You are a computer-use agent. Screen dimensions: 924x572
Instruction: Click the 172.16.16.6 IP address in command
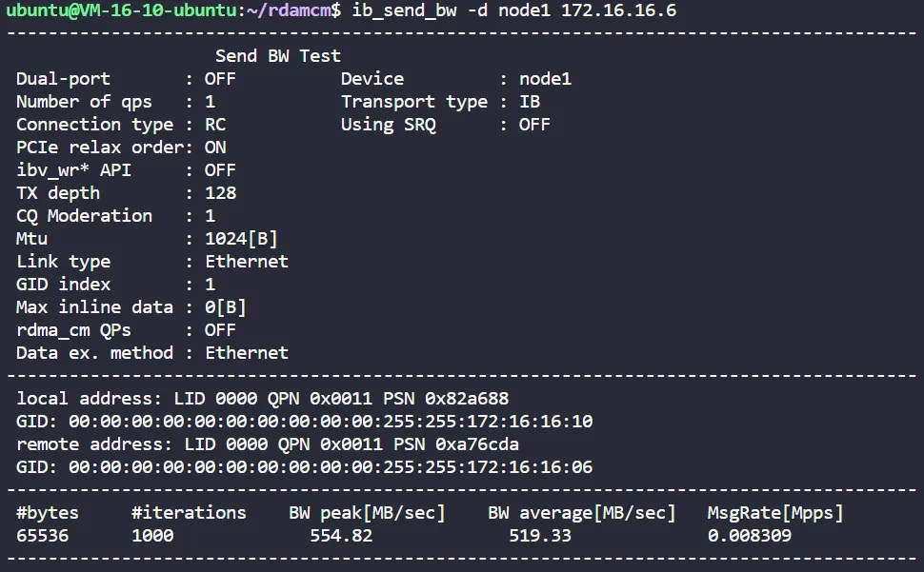(619, 10)
